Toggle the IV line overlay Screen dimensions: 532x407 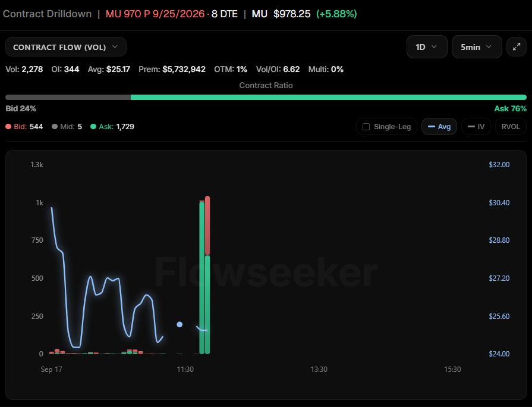476,127
